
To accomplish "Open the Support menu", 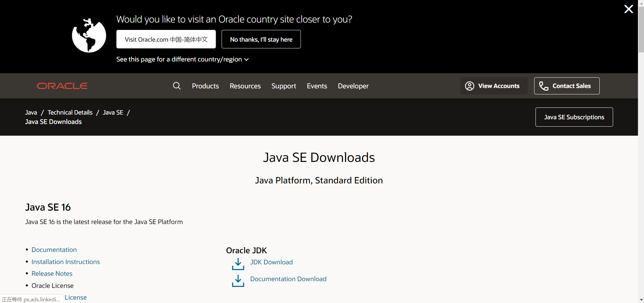I will click(x=284, y=86).
